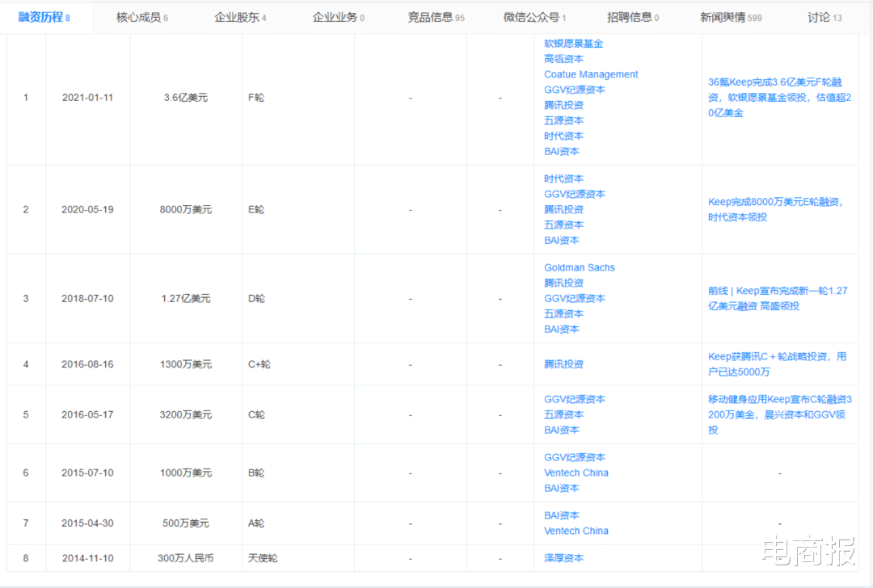Open 高瓴资本 investor link

[x=563, y=59]
